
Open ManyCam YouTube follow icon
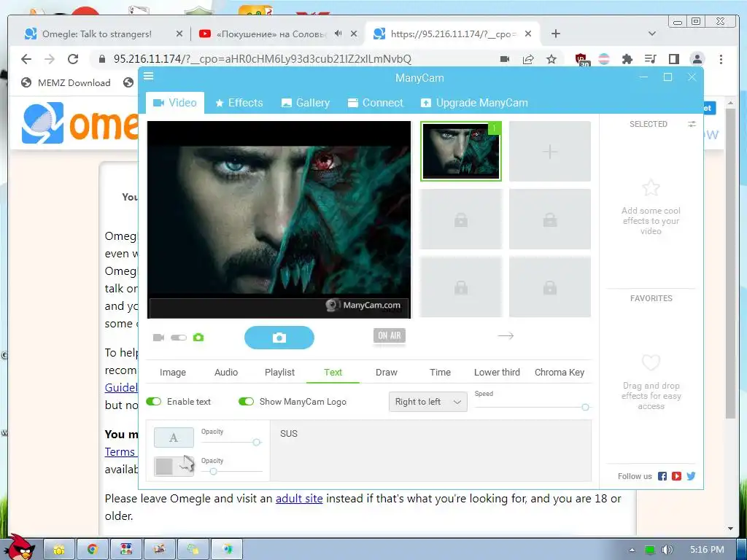(676, 476)
